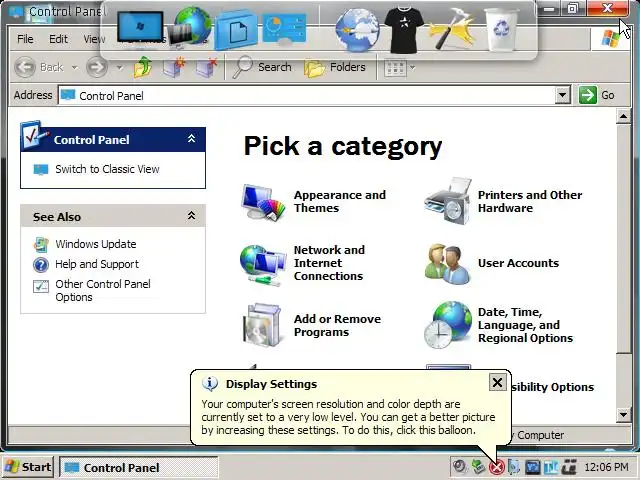Expand the Address bar dropdown
The width and height of the screenshot is (640, 480).
562,96
